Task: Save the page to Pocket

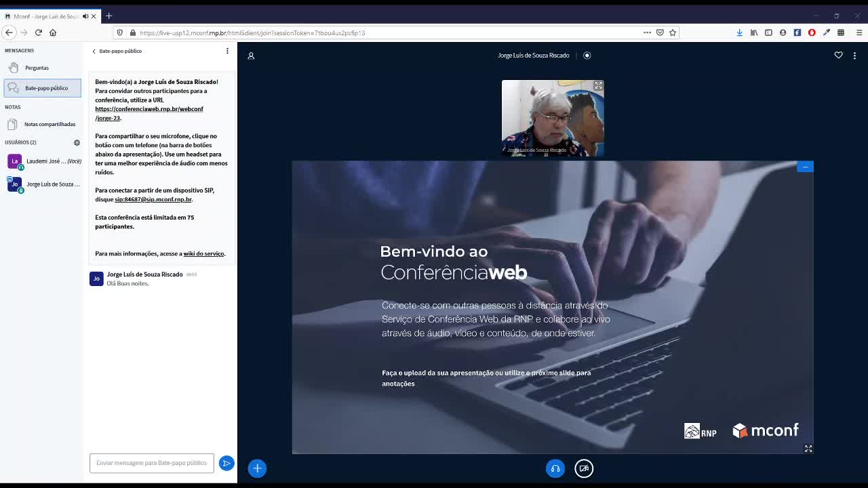Action: tap(660, 33)
